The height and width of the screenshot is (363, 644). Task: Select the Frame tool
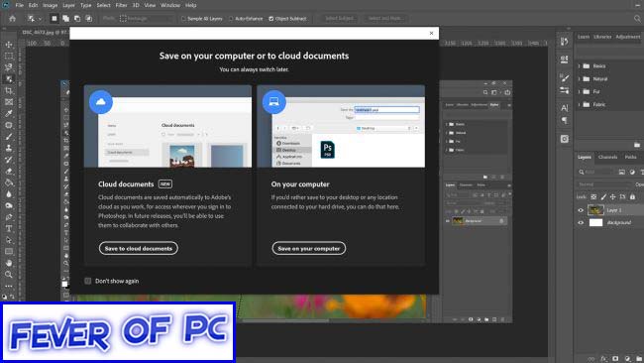tap(9, 102)
